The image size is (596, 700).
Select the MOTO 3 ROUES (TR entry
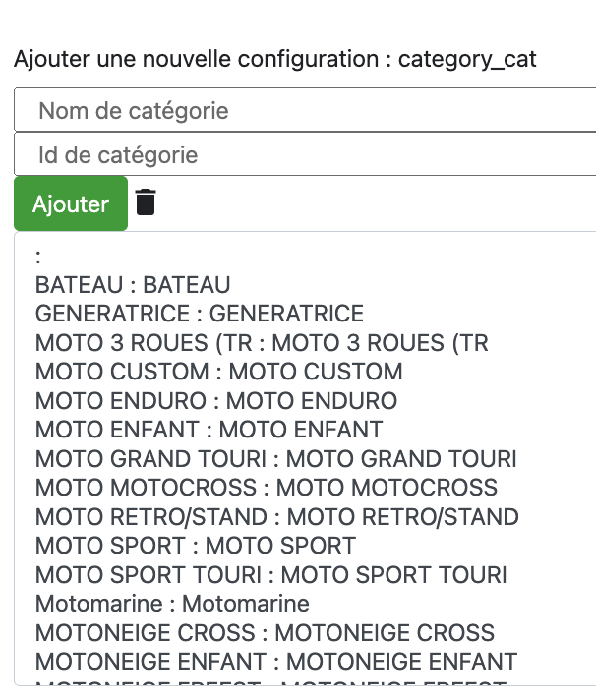pyautogui.click(x=262, y=343)
